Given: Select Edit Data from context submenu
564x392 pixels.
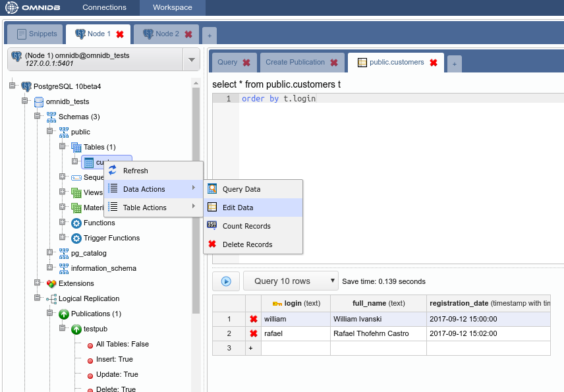Looking at the screenshot, I should point(237,208).
